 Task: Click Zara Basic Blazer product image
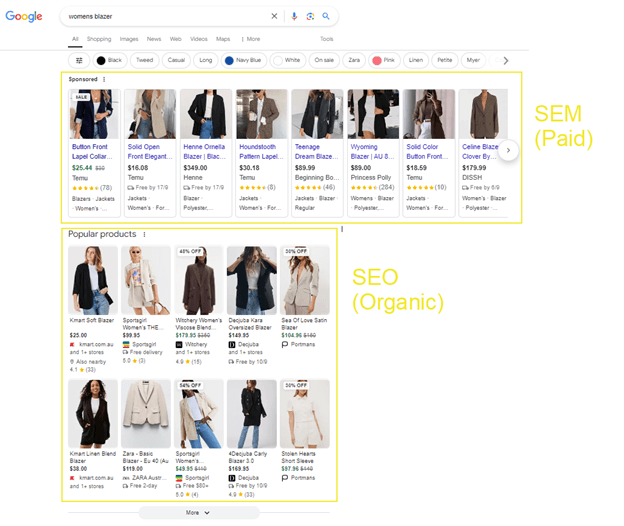[146, 414]
